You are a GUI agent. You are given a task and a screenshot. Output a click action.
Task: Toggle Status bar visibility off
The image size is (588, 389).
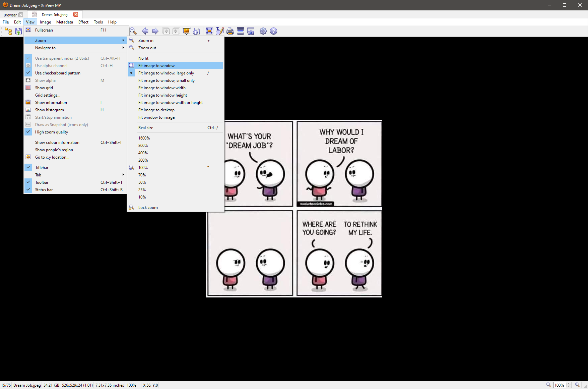pos(44,190)
